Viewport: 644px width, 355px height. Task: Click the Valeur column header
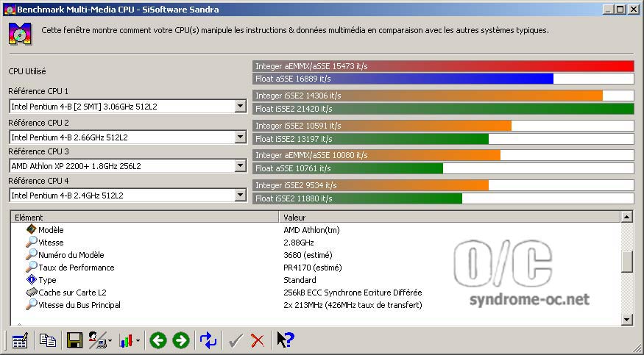(x=450, y=218)
